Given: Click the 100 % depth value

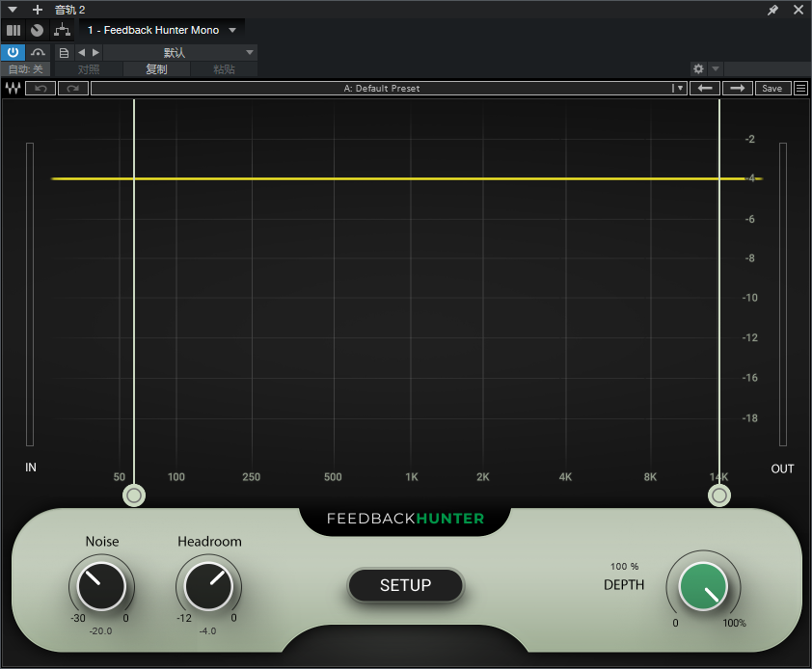Looking at the screenshot, I should [x=624, y=566].
